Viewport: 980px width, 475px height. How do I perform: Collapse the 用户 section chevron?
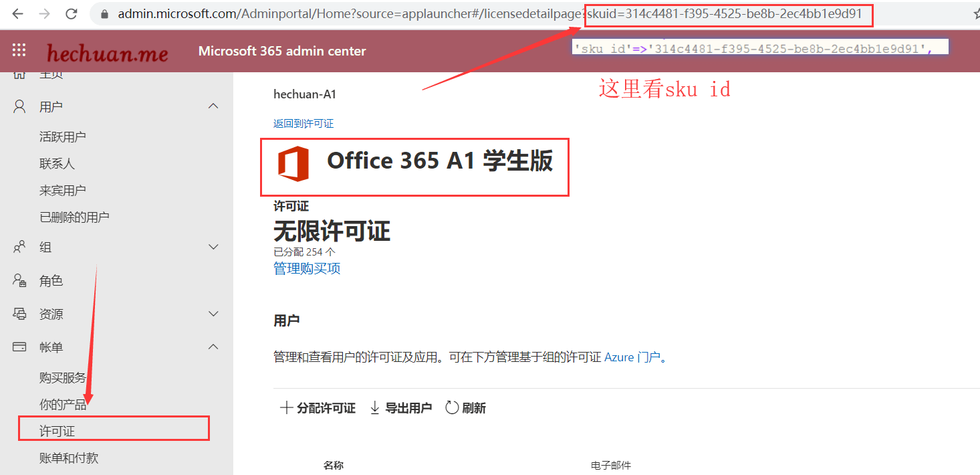point(213,106)
